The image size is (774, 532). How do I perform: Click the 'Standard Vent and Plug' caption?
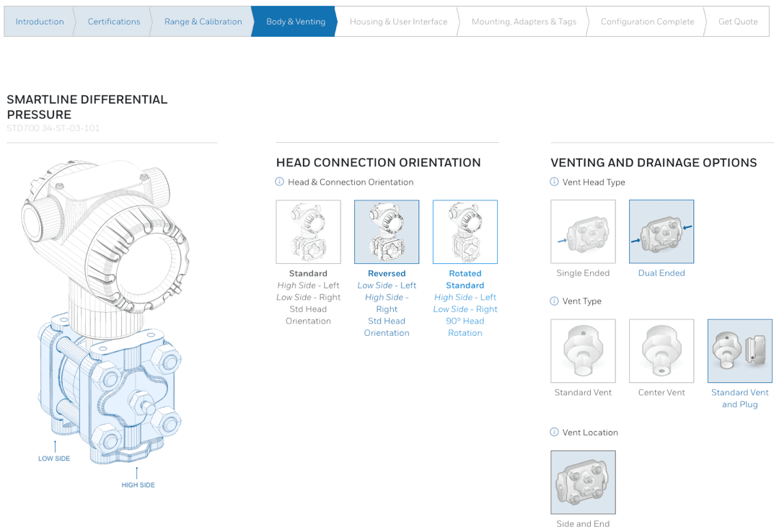(740, 398)
